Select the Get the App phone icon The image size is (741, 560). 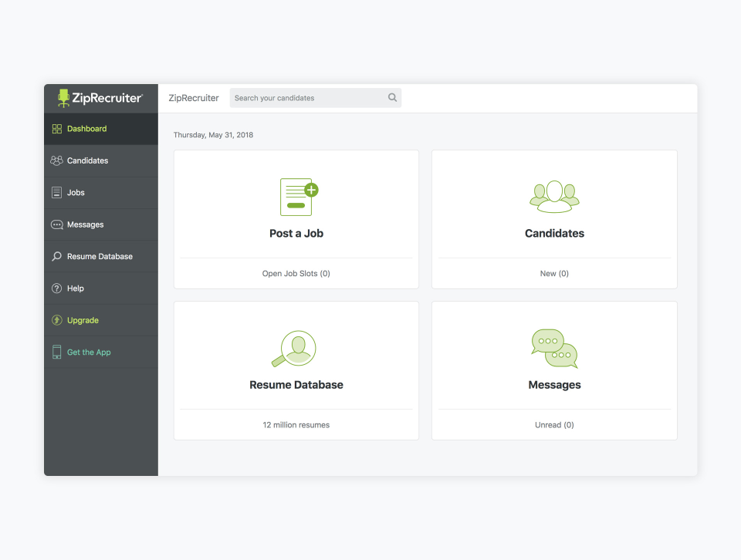pyautogui.click(x=56, y=352)
